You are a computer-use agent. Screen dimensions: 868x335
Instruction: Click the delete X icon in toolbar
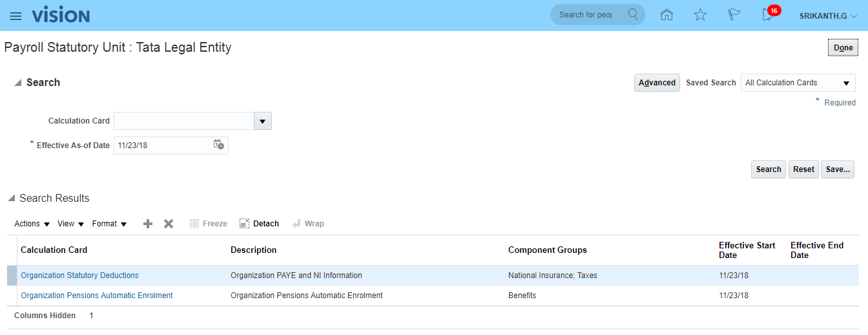[x=169, y=224]
